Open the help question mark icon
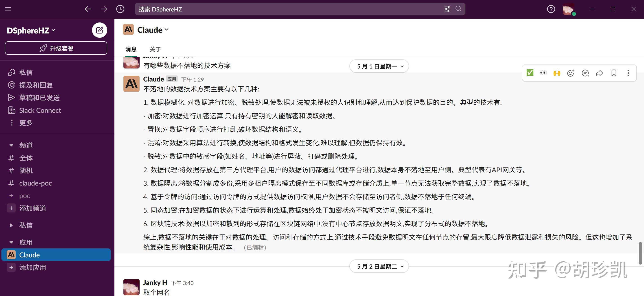 click(x=551, y=9)
